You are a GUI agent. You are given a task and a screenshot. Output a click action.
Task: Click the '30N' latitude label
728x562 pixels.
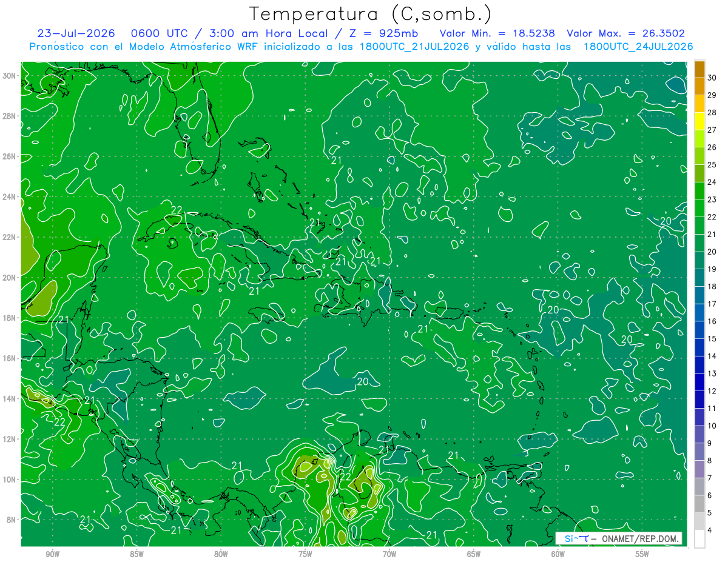pyautogui.click(x=9, y=76)
